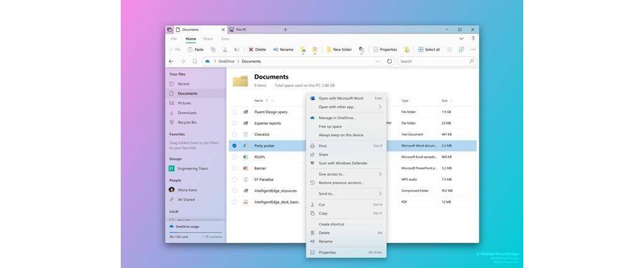Open Recycle Bin in the sidebar

(187, 122)
